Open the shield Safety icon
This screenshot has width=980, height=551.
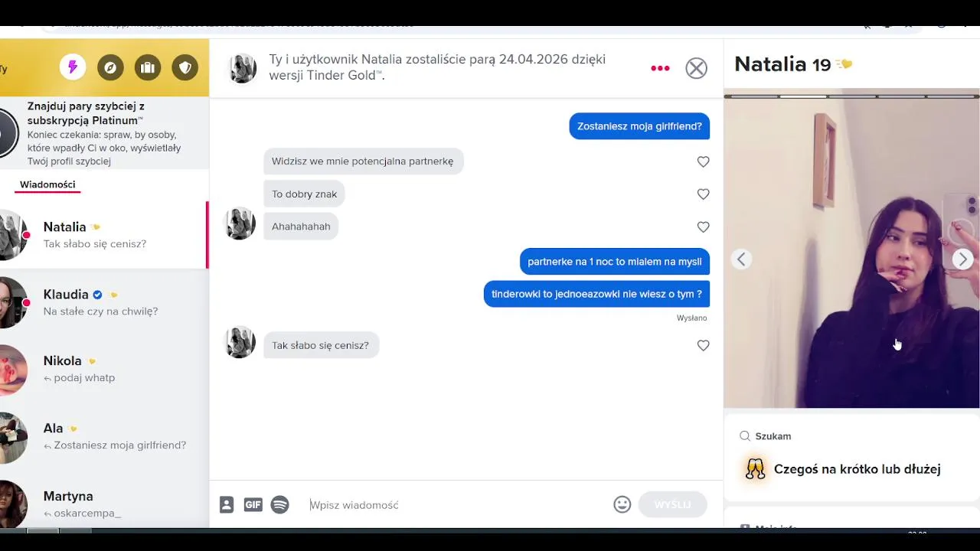click(185, 67)
